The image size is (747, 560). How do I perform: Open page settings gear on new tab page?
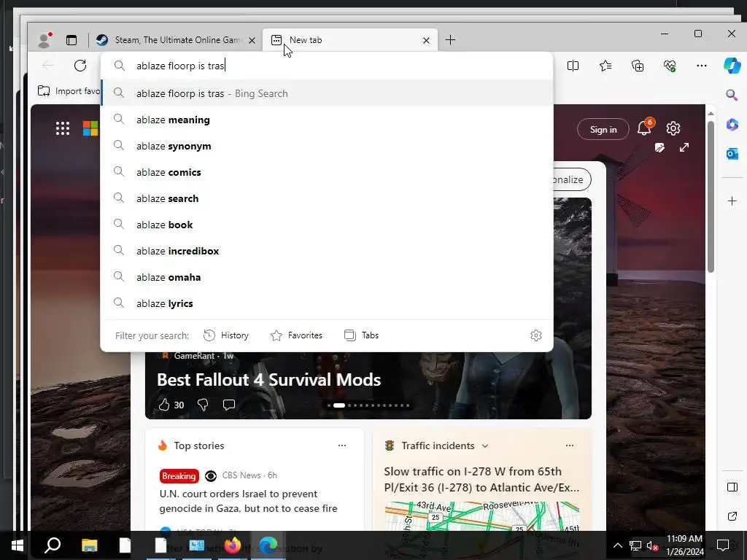tap(673, 128)
